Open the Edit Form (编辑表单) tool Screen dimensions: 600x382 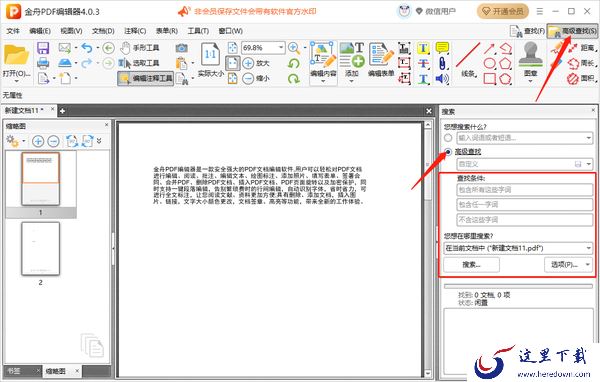tap(381, 60)
